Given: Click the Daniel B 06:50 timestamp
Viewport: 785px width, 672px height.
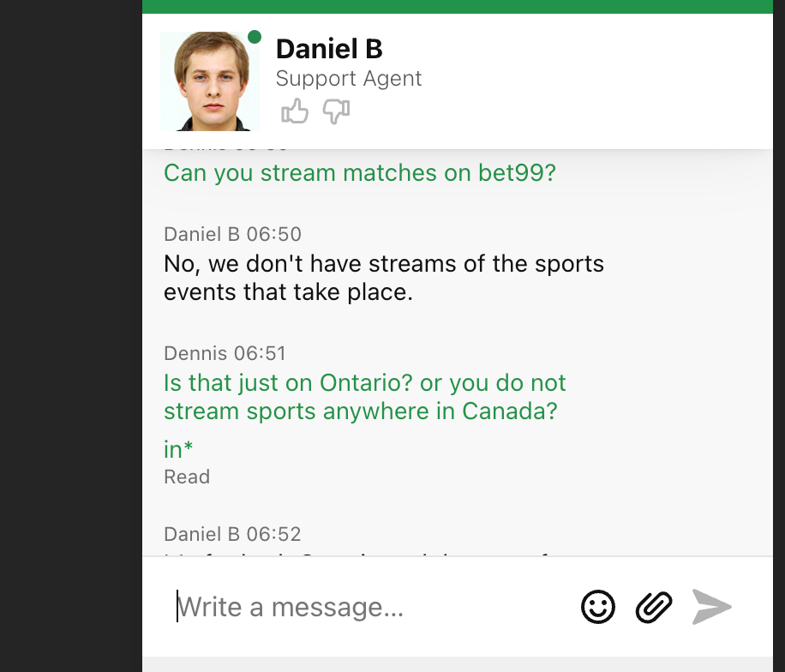Looking at the screenshot, I should click(x=232, y=234).
